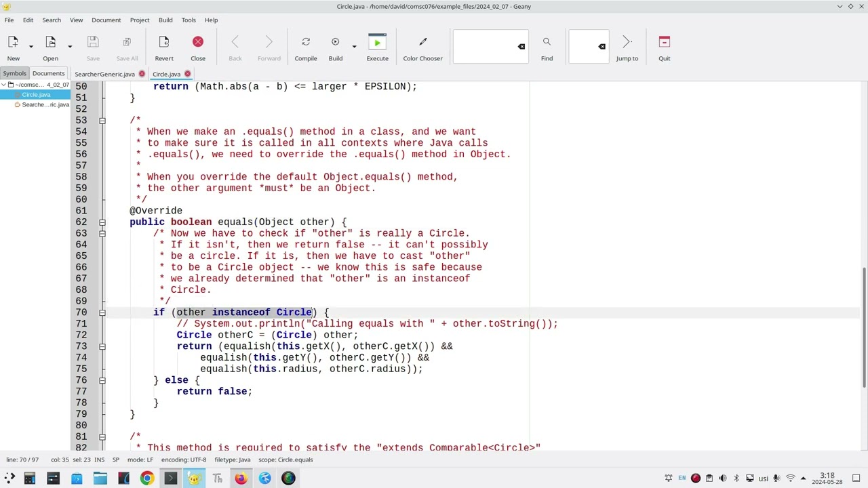Open Geany teapot icon in taskbar
Viewport: 868px width, 488px height.
pyautogui.click(x=194, y=479)
